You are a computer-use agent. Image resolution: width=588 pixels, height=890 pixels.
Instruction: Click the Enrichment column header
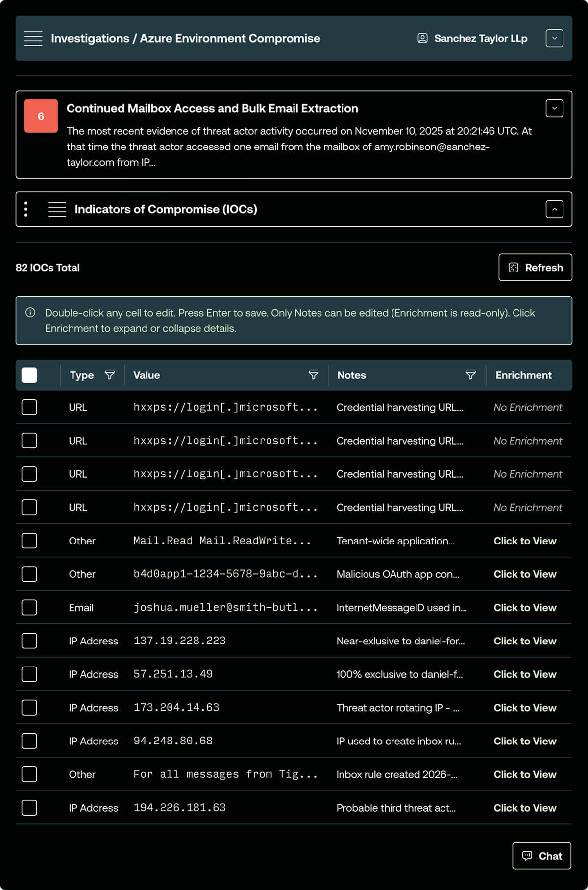(x=523, y=375)
